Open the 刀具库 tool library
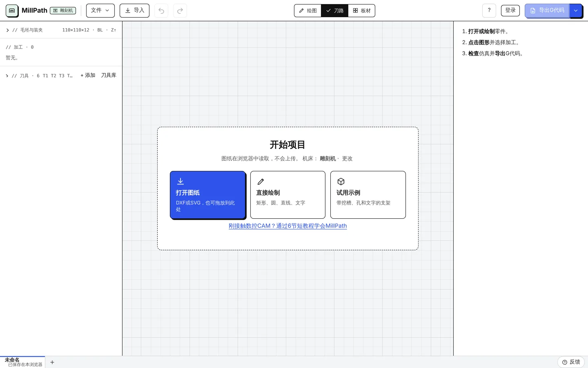This screenshot has height=368, width=588. [x=109, y=75]
